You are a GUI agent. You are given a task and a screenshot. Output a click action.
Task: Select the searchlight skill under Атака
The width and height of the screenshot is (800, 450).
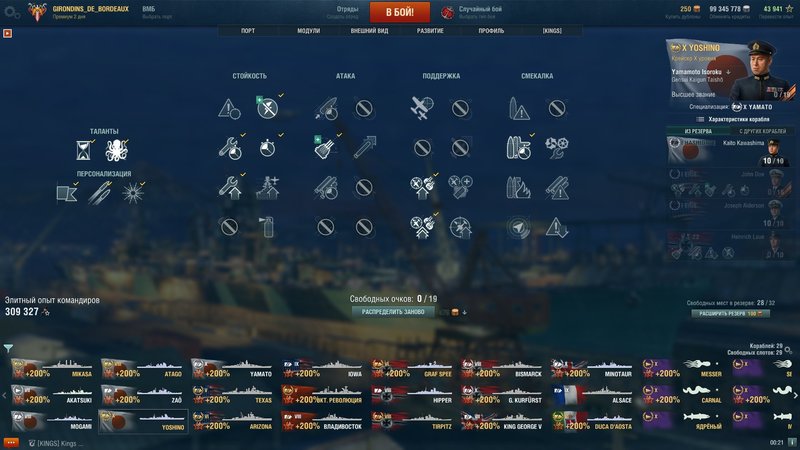click(326, 148)
